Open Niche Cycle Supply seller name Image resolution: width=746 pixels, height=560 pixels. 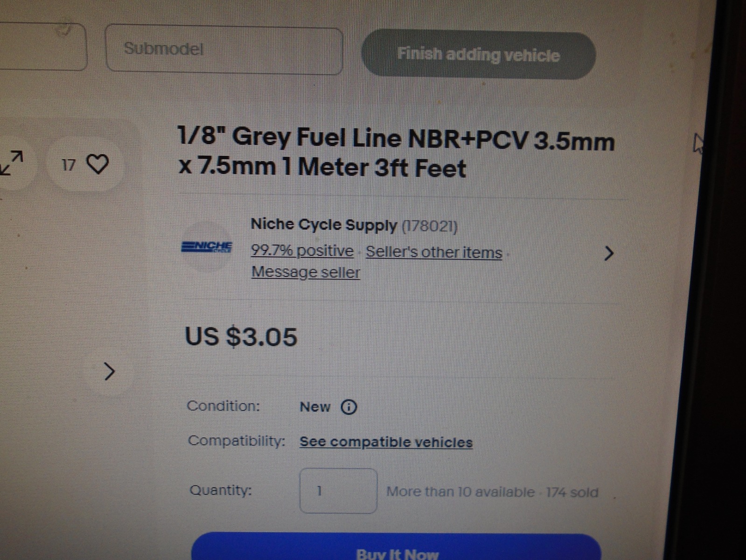click(x=324, y=225)
